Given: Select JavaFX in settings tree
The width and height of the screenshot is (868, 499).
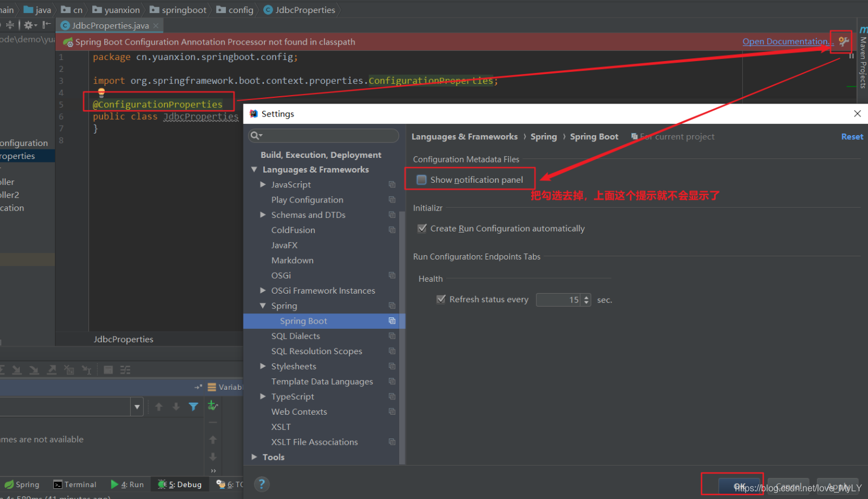Looking at the screenshot, I should pos(284,246).
